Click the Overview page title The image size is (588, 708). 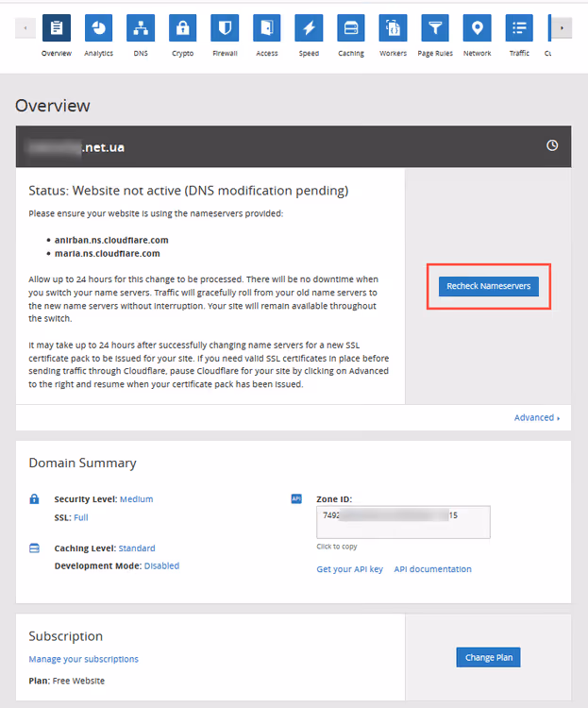53,106
